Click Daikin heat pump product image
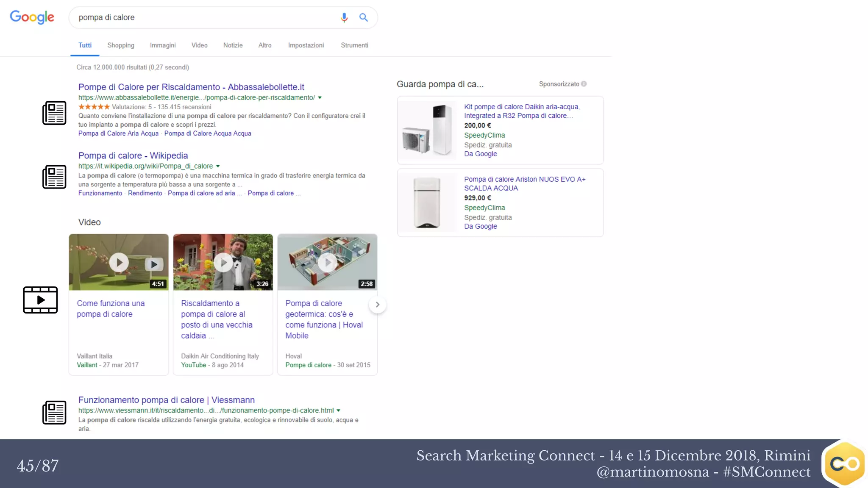 (428, 130)
